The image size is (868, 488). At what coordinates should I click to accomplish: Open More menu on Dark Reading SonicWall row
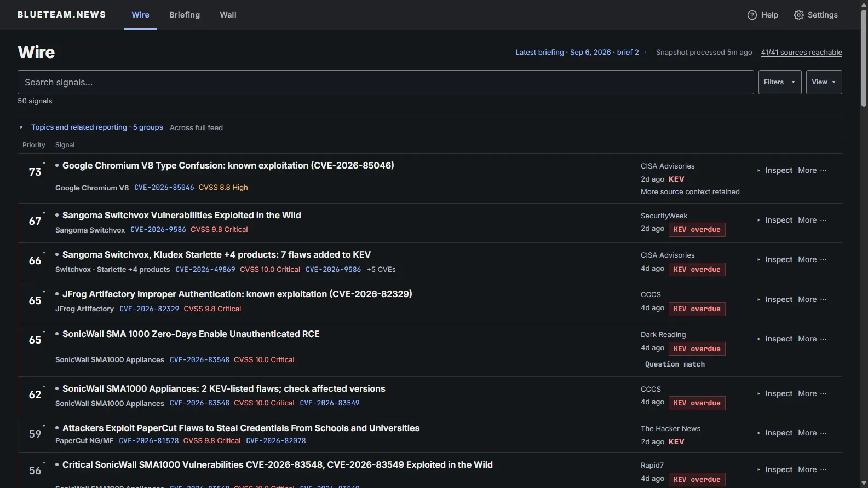point(812,339)
